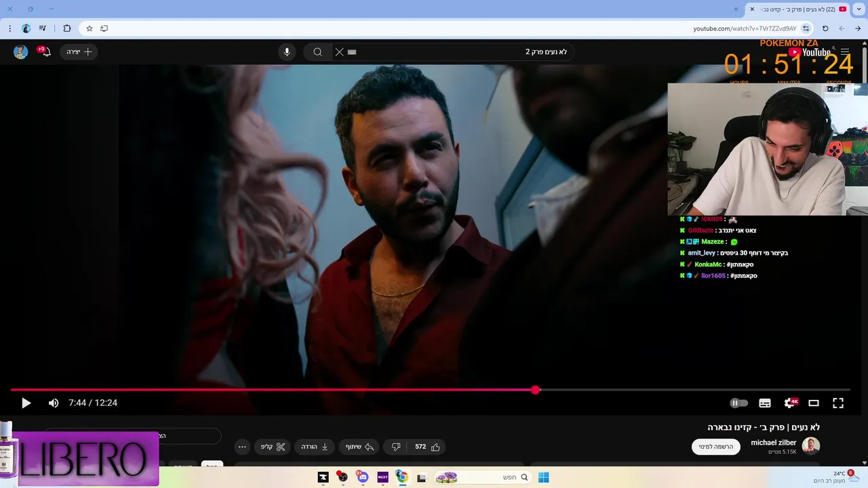The height and width of the screenshot is (488, 868).
Task: Go to YouTube home logo
Action: coord(810,52)
